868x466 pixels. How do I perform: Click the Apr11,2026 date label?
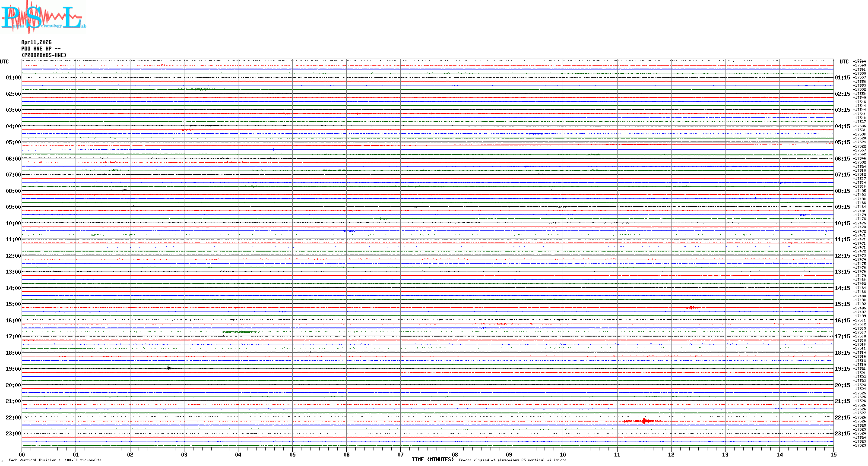tap(36, 42)
